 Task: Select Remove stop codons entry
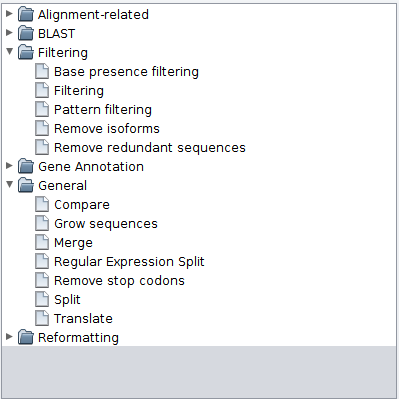(119, 281)
